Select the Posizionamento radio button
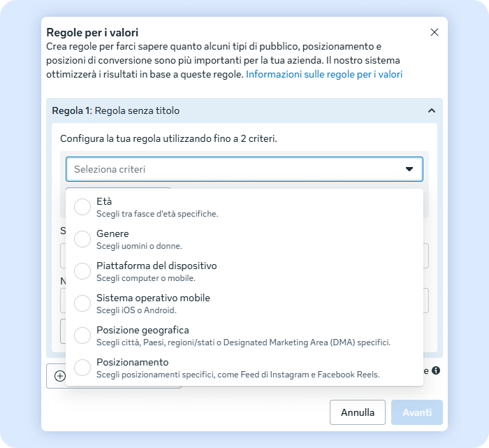The image size is (489, 448). pyautogui.click(x=82, y=368)
